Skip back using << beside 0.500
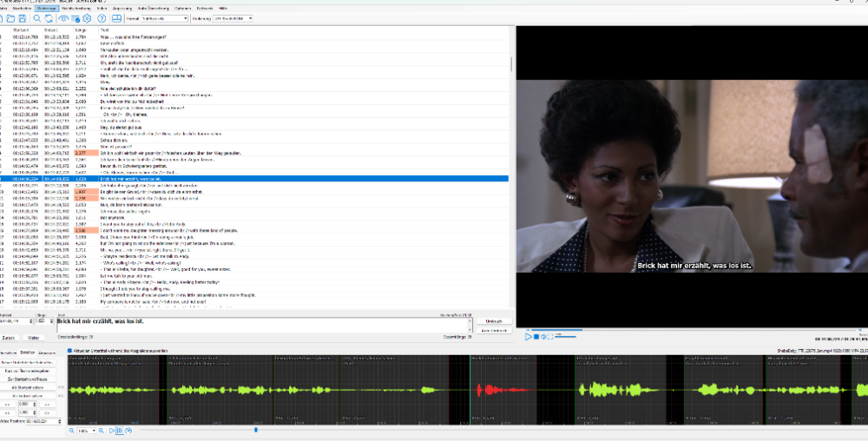868x441 pixels. click(x=8, y=405)
